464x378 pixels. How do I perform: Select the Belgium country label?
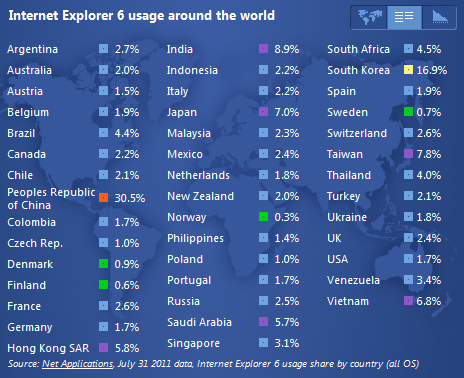tap(28, 112)
